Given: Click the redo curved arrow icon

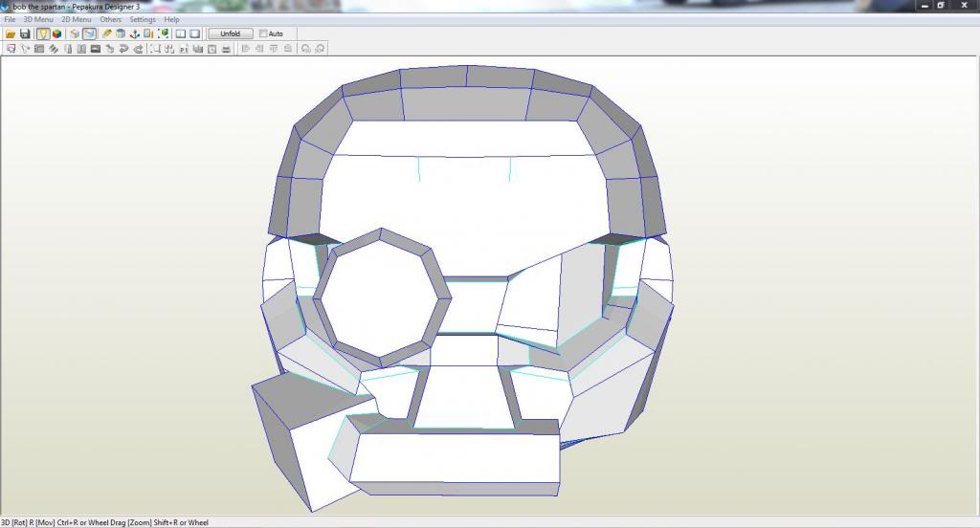Looking at the screenshot, I should pyautogui.click(x=138, y=49).
